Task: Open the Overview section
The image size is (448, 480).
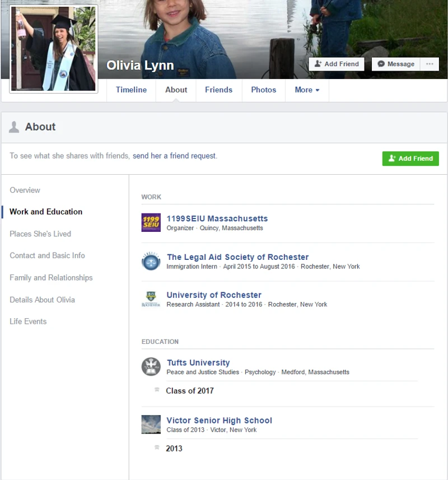Action: click(25, 190)
